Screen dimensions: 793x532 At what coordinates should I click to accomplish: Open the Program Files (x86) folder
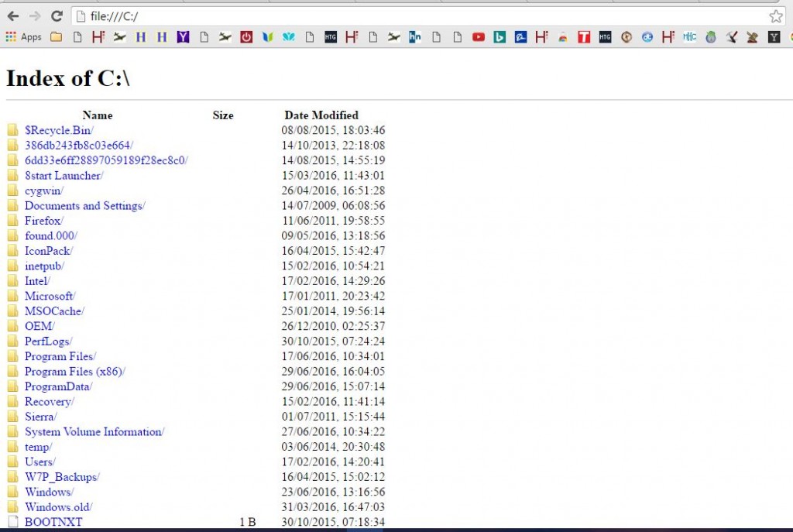tap(75, 372)
